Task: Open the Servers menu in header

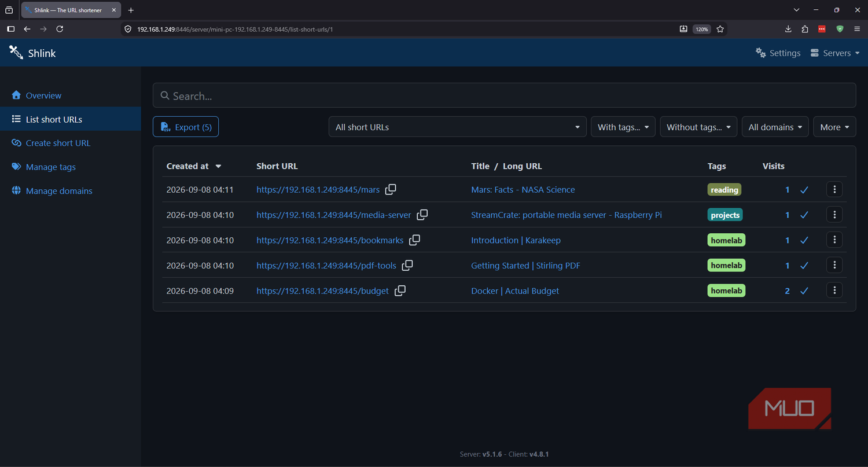Action: (835, 53)
